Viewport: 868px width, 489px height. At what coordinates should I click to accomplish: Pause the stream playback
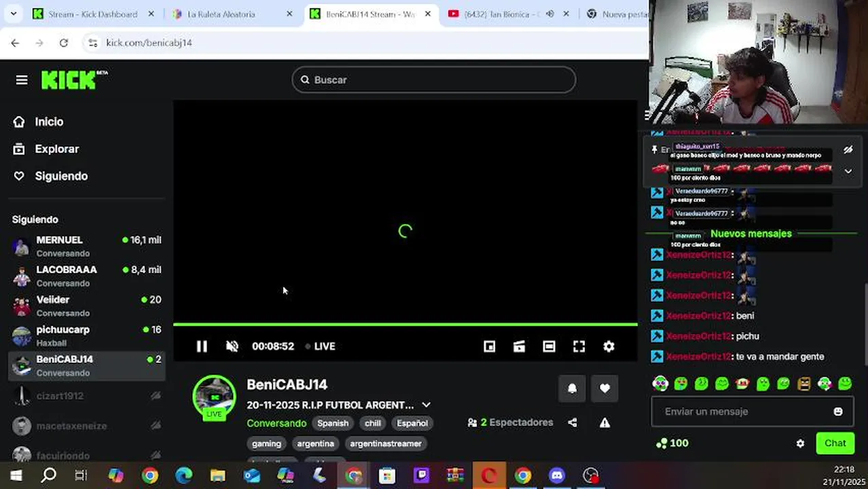click(202, 346)
